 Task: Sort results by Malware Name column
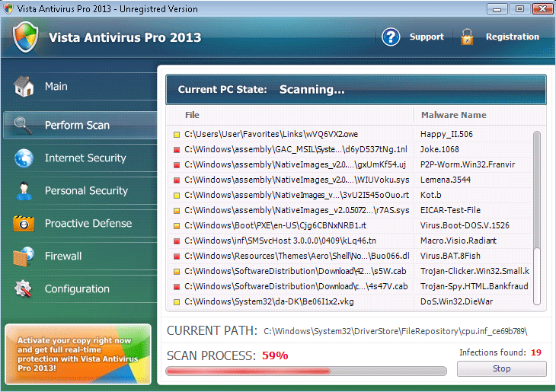[x=452, y=115]
